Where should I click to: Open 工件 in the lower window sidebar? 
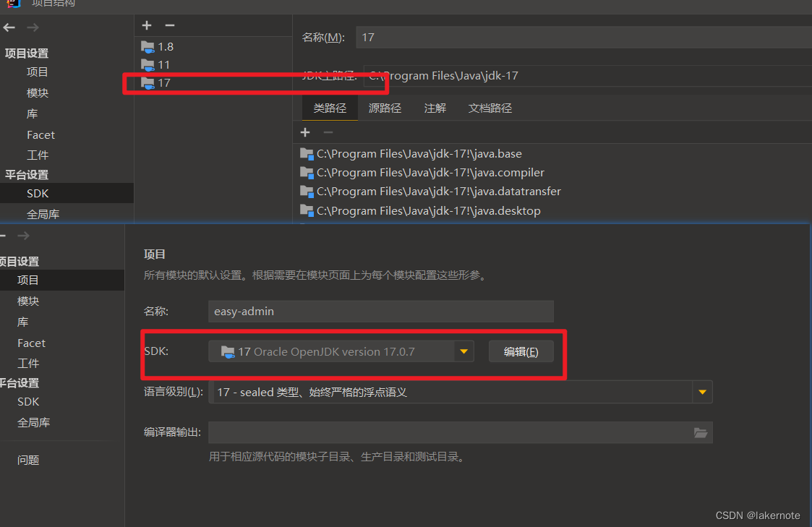click(x=28, y=364)
